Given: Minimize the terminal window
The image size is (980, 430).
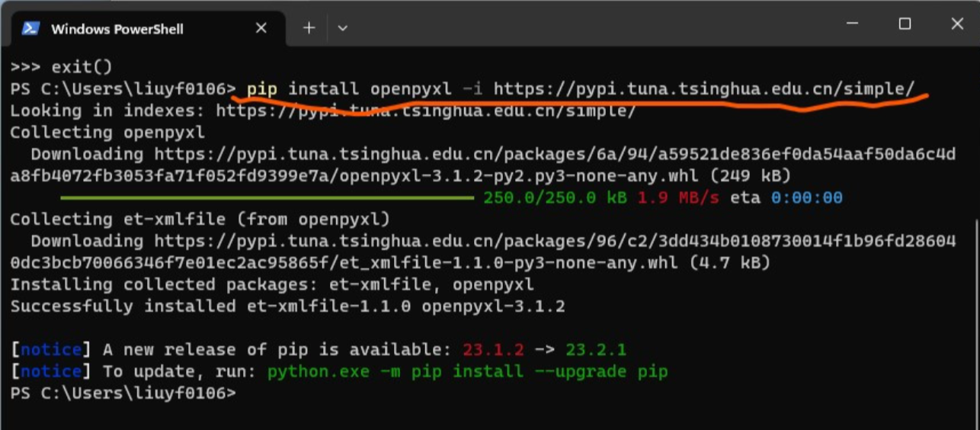Looking at the screenshot, I should point(853,24).
